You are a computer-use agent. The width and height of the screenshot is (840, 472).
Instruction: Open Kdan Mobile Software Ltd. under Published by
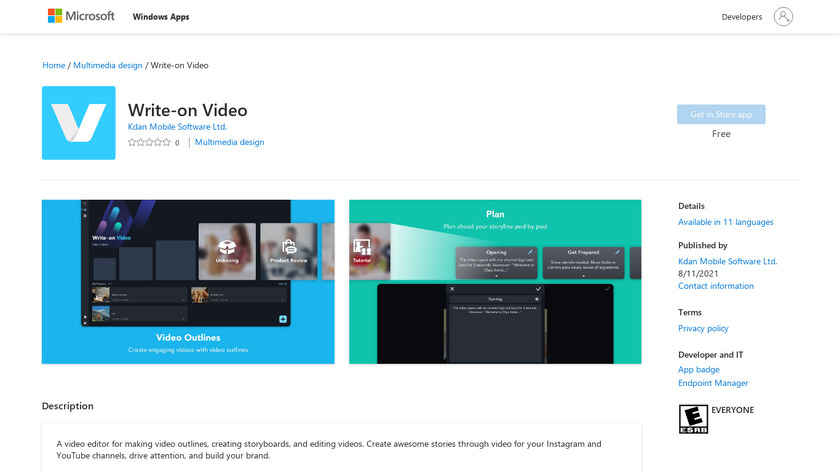728,261
